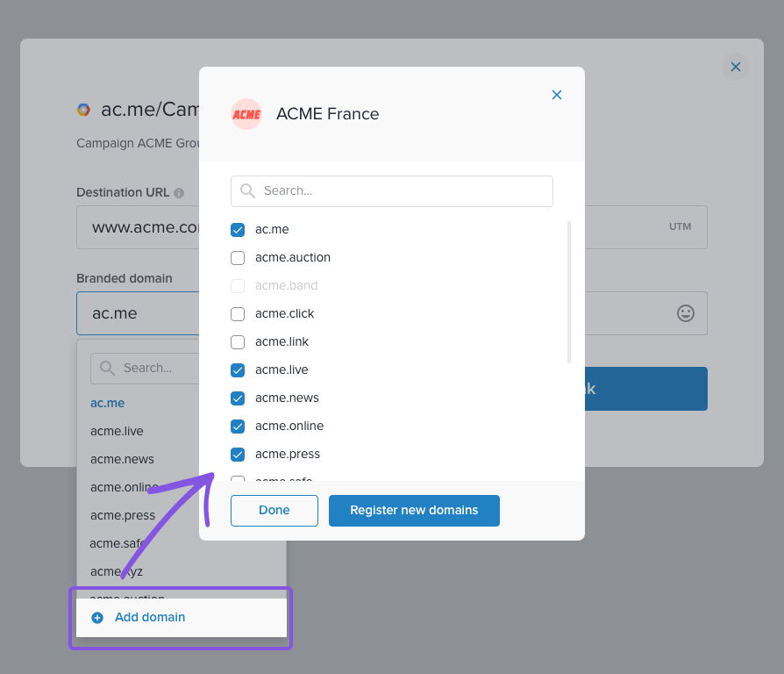Click the Destination URL field www.acme.co
This screenshot has width=784, height=674.
(138, 227)
